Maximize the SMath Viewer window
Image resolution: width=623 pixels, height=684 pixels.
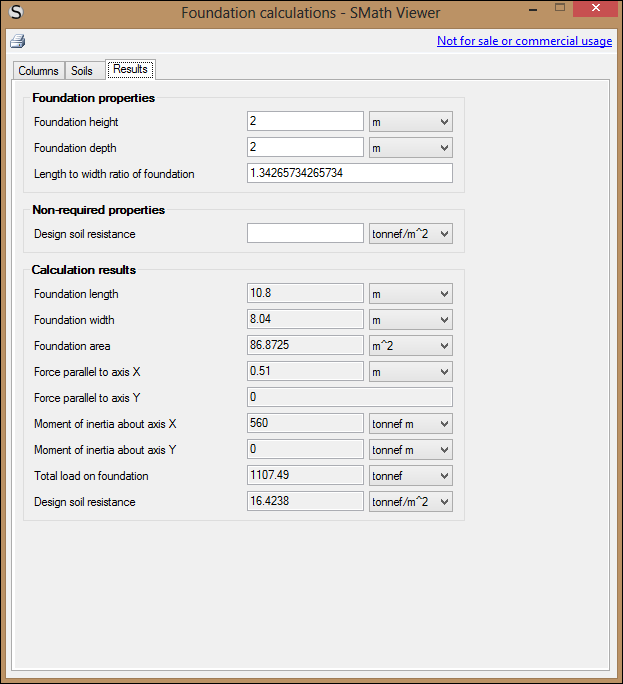(560, 9)
